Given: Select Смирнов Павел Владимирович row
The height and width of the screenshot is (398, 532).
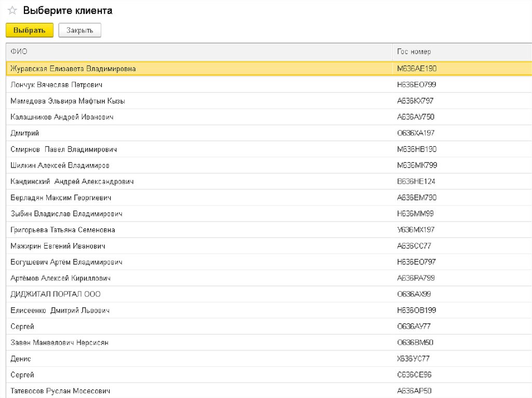Looking at the screenshot, I should [x=63, y=149].
